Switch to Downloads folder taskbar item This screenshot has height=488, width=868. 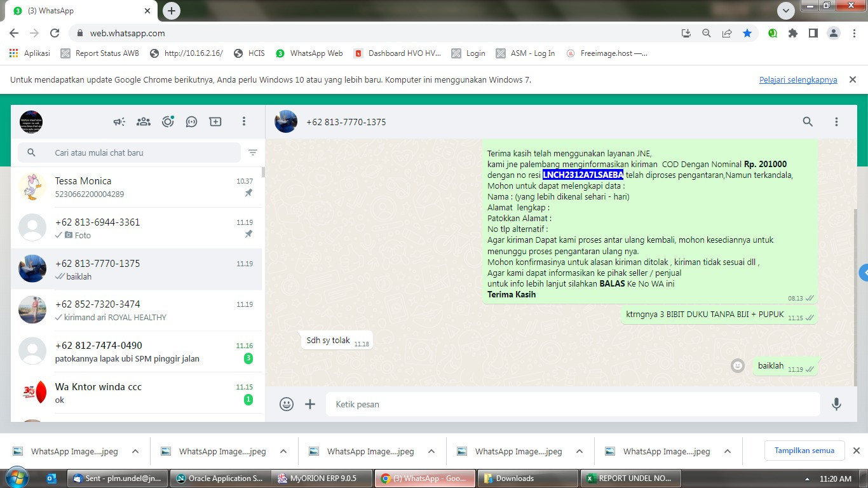coord(528,478)
